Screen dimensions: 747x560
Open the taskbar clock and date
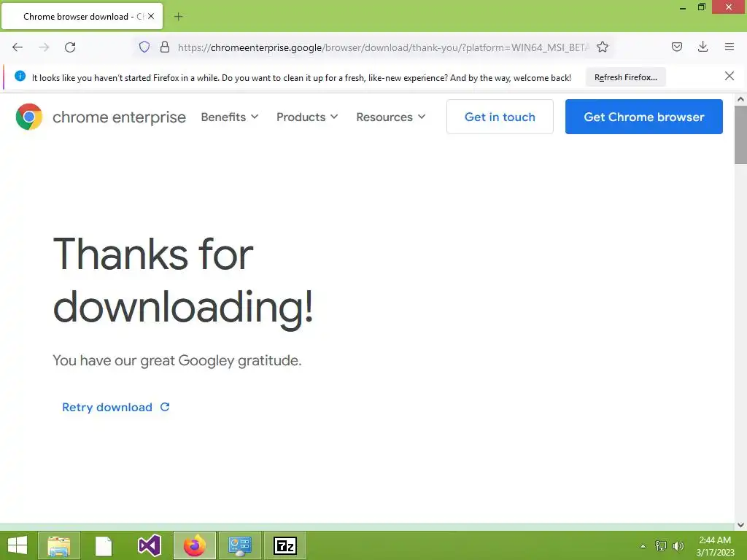tap(715, 546)
